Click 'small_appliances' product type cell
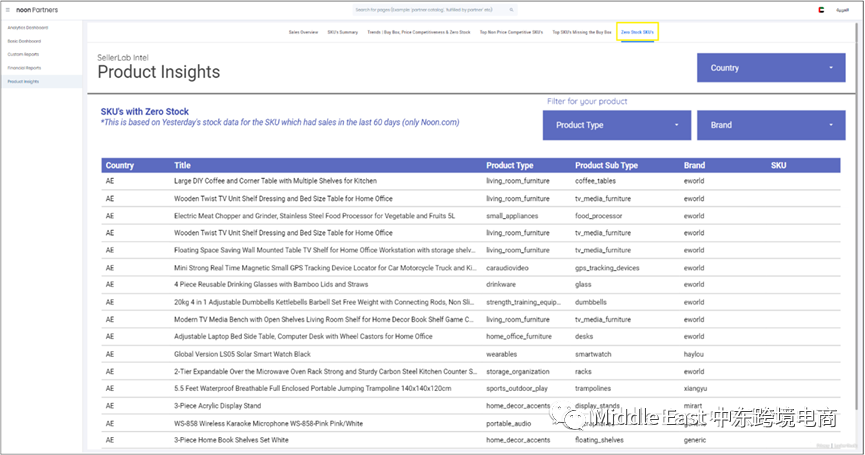This screenshot has height=455, width=865. [x=512, y=216]
